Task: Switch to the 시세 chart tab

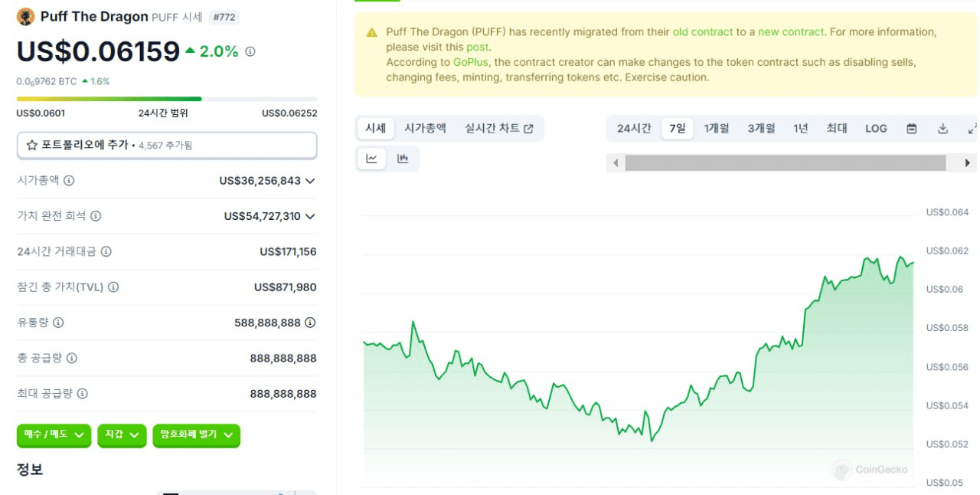Action: [x=375, y=129]
